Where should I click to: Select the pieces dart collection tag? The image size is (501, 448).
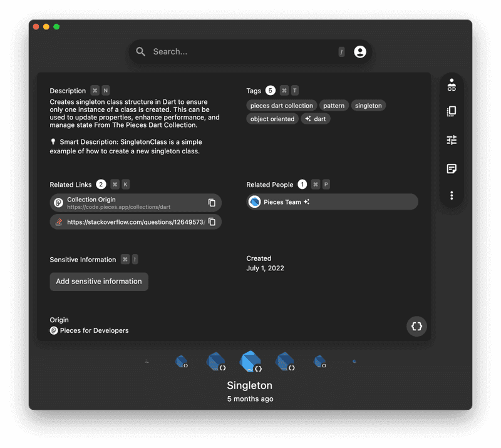pyautogui.click(x=281, y=105)
